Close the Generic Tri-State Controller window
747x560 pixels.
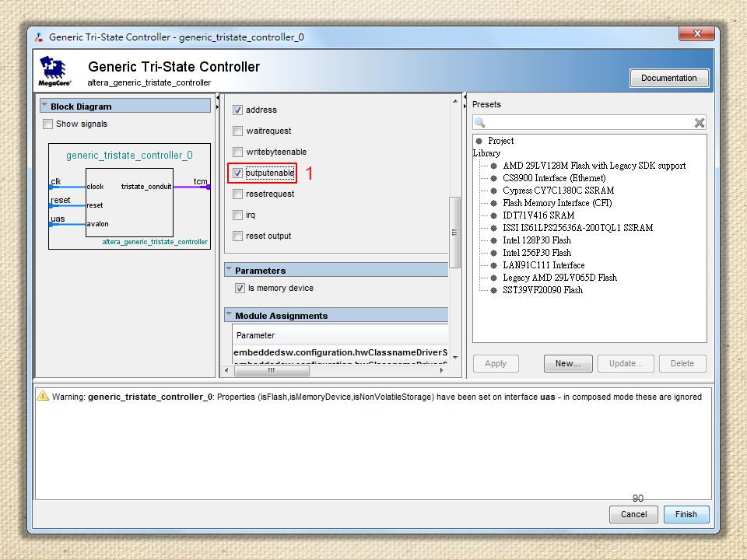[697, 33]
